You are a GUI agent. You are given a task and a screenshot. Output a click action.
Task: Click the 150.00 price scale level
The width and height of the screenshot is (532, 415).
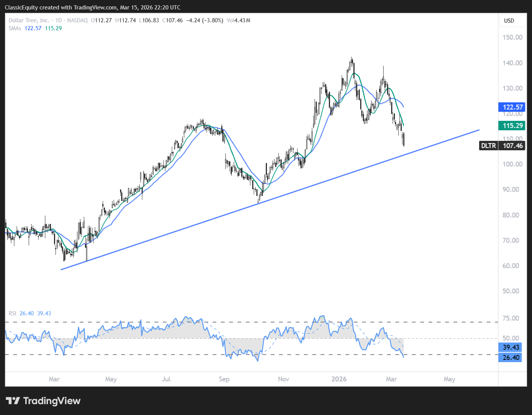pos(512,37)
